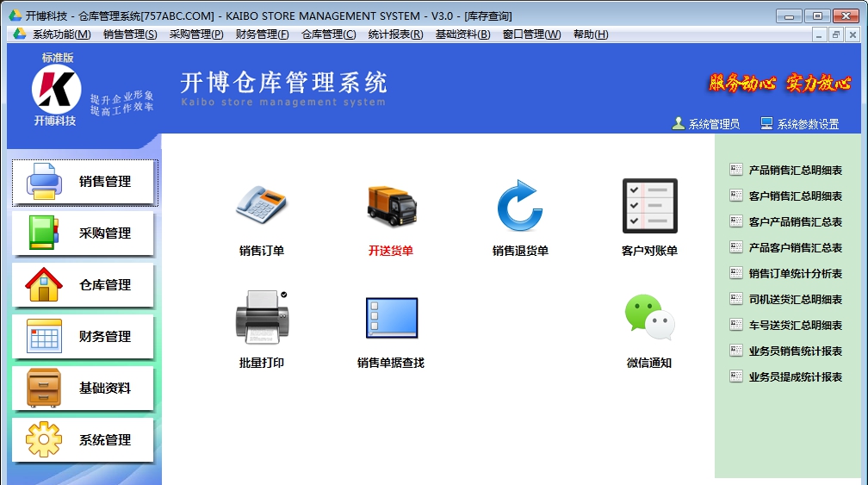Open the 销售订单统计分析表 report link
This screenshot has height=485, width=868.
796,273
